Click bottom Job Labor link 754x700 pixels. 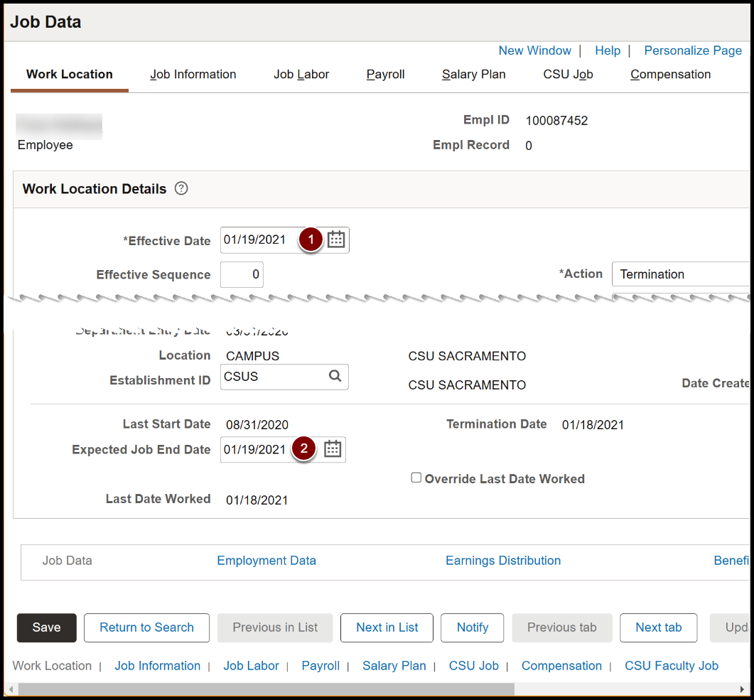(251, 666)
